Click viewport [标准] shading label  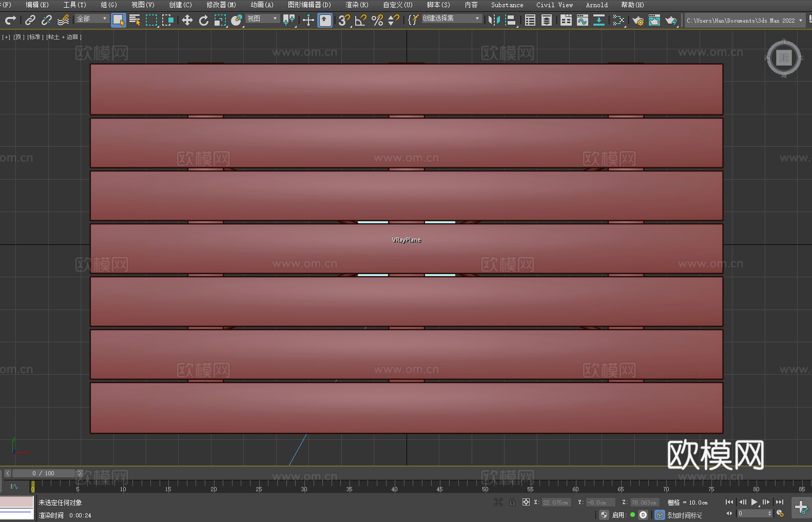[x=35, y=37]
